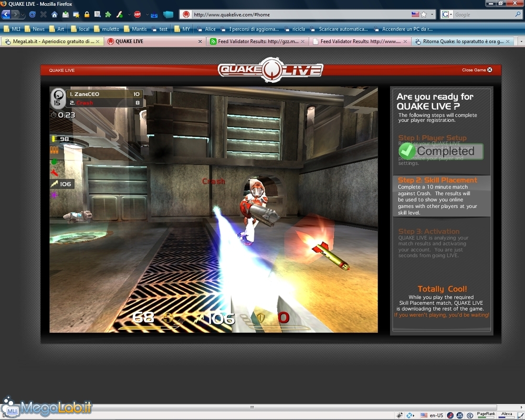Click the Alexa rank meter in status bar
This screenshot has width=525, height=420.
(507, 415)
